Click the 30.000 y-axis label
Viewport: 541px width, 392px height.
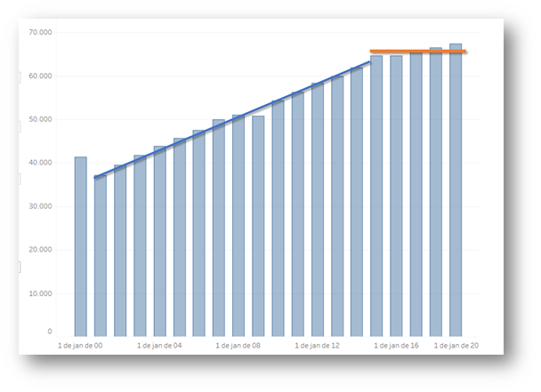click(39, 206)
